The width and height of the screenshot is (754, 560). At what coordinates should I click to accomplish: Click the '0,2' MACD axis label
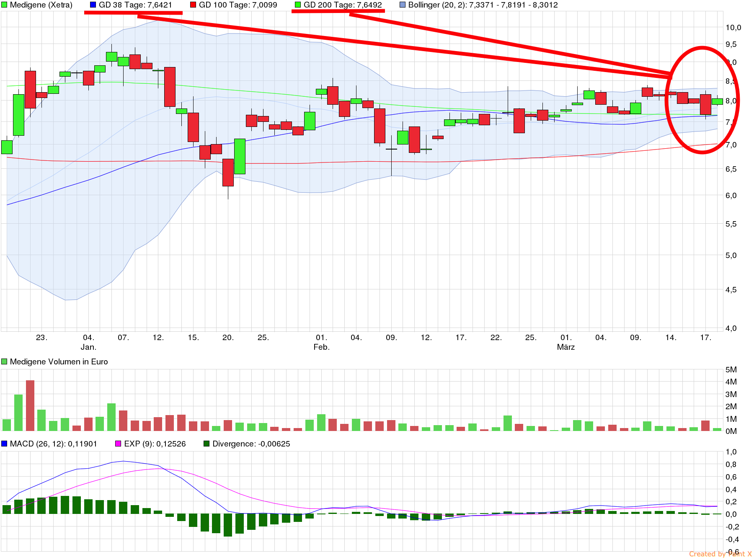(x=731, y=502)
